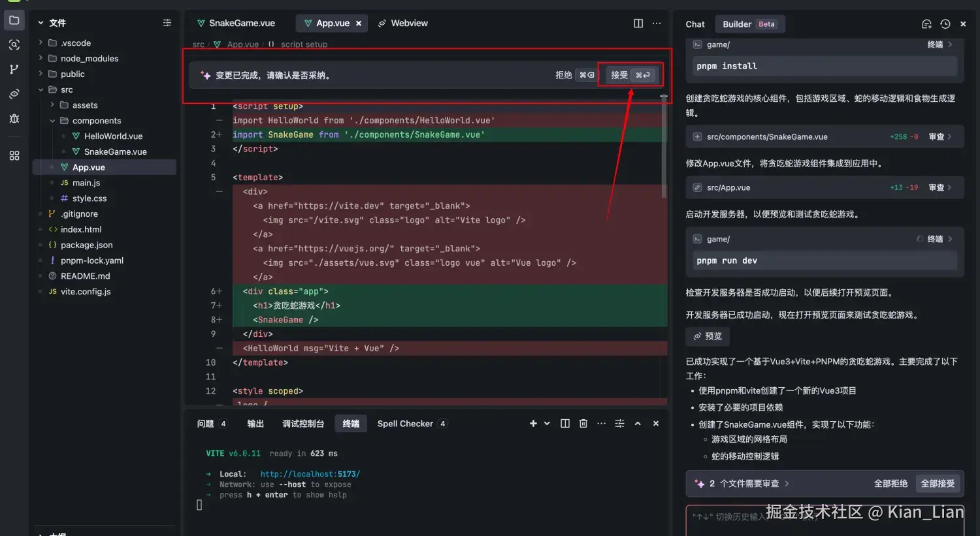Open terminal for pnpm install command
Viewport: 980px width, 536px height.
tap(939, 45)
